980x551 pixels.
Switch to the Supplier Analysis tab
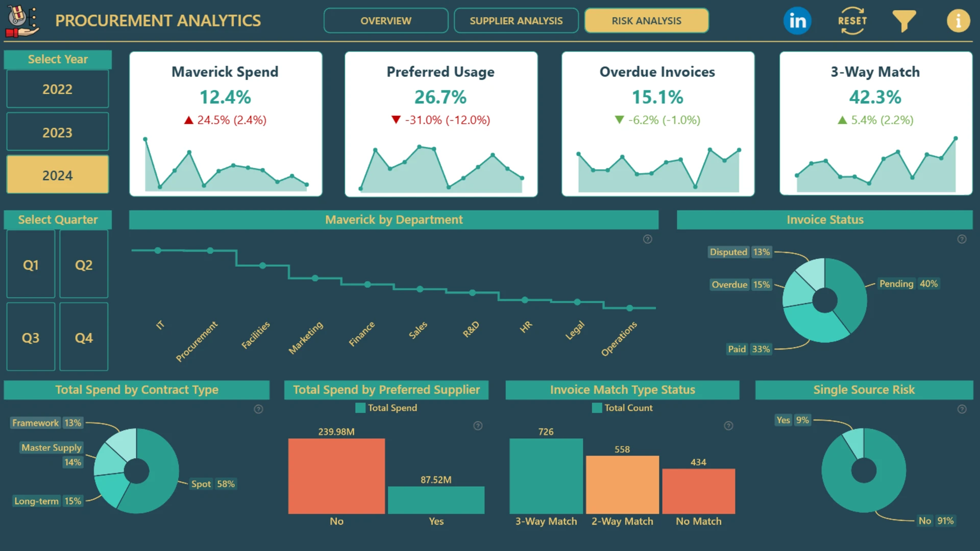click(516, 21)
